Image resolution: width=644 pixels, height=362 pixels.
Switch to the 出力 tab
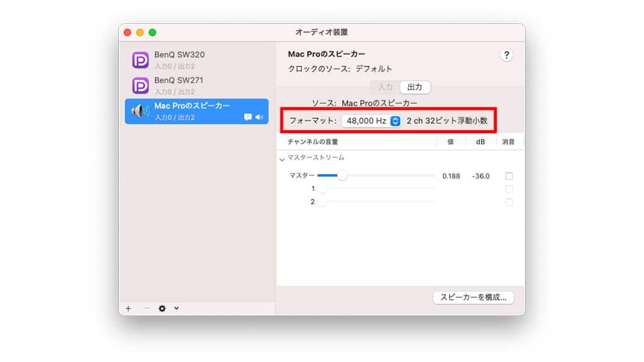(415, 87)
